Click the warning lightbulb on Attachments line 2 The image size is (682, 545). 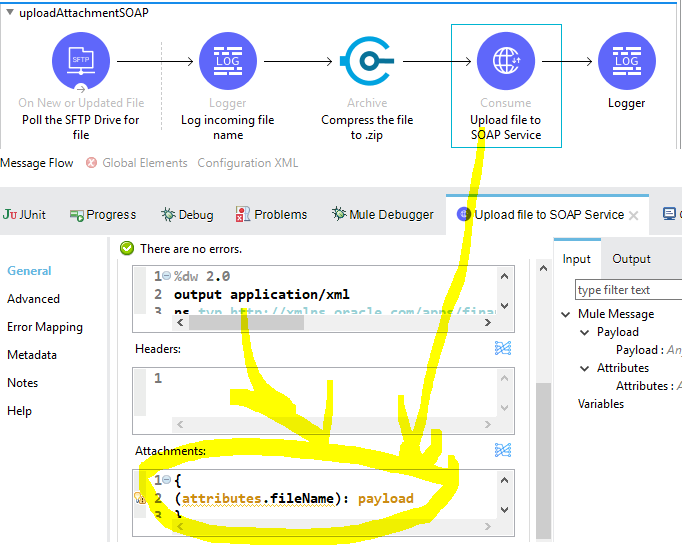(140, 498)
